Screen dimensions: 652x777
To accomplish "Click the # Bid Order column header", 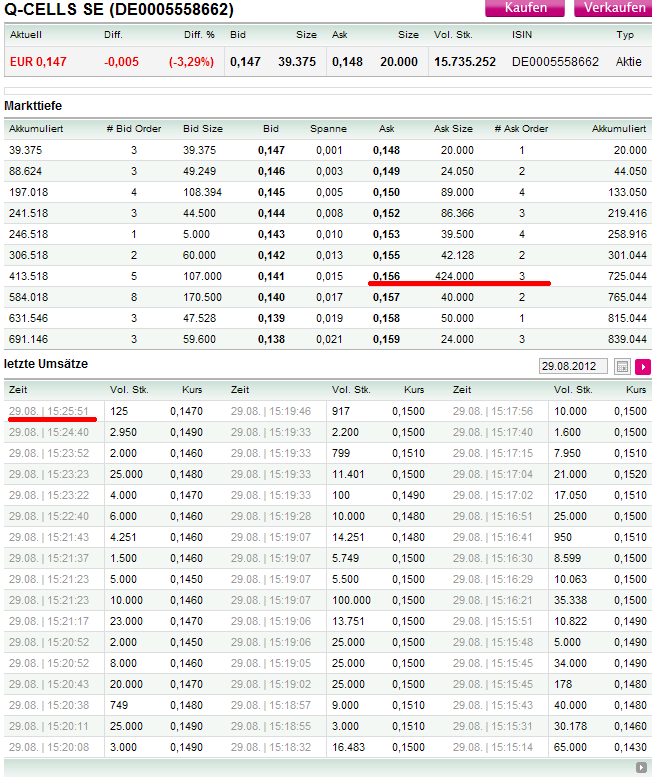I will click(134, 129).
